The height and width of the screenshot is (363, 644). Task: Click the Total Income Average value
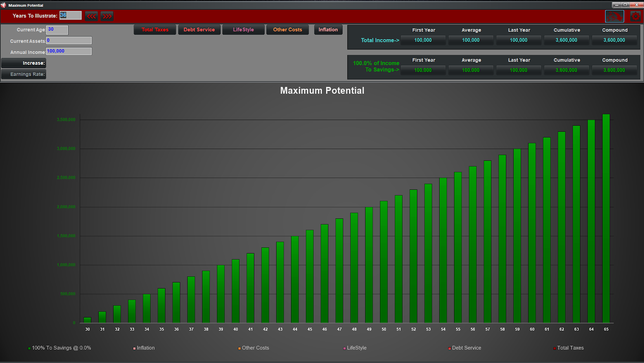(x=471, y=40)
